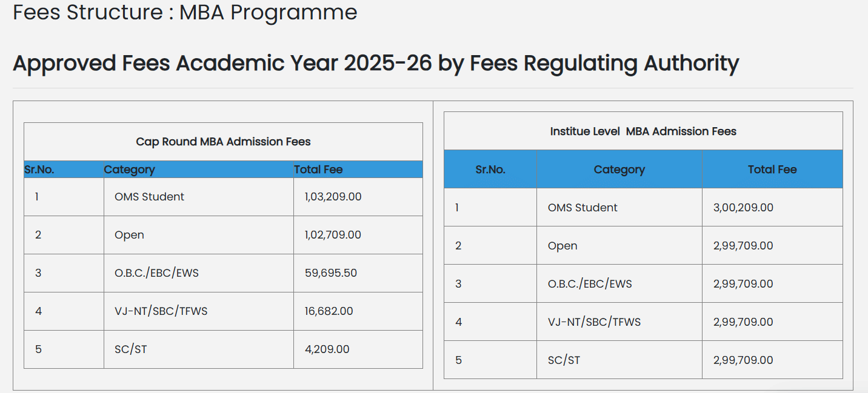
Task: Select the 16,682.00 fee cell
Action: point(329,311)
